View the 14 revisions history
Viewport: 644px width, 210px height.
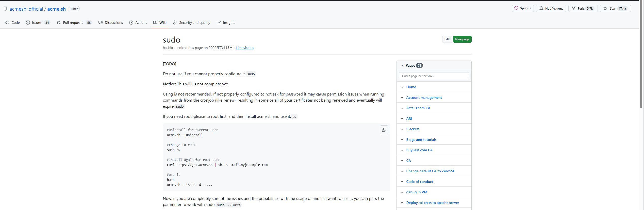point(245,48)
